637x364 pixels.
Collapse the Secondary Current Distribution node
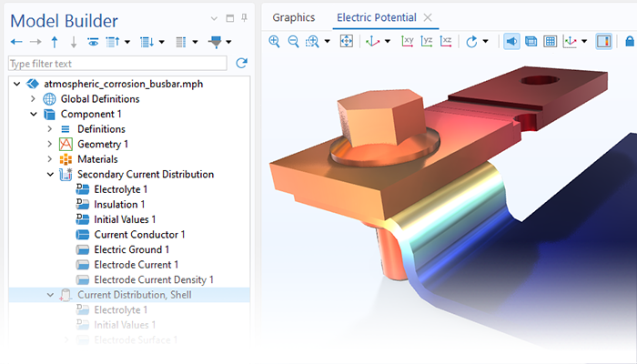50,175
